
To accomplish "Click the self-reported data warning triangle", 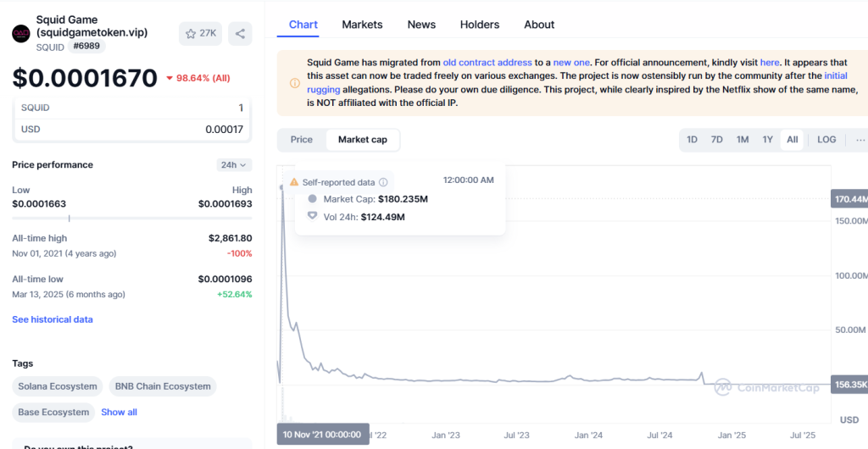I will [x=294, y=182].
